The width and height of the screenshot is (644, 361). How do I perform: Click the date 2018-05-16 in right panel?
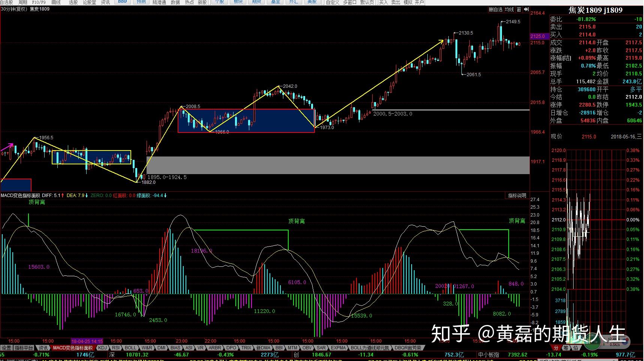[623, 137]
